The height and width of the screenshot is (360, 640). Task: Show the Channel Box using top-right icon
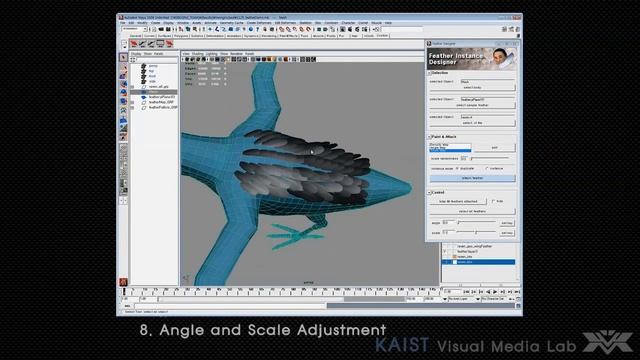pos(518,29)
